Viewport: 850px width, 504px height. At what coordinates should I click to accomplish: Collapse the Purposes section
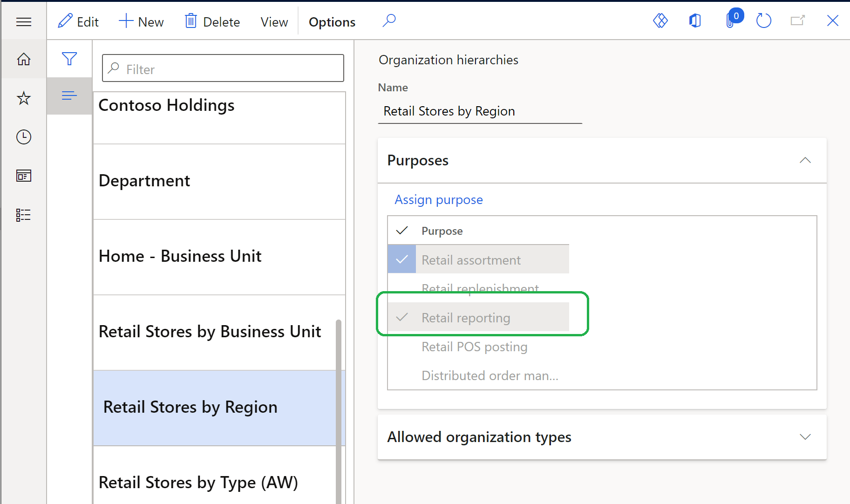(x=805, y=160)
